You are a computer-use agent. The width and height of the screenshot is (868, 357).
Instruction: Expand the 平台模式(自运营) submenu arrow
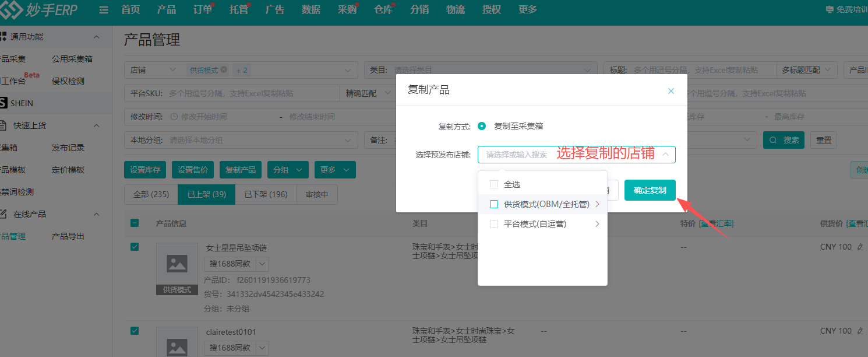[597, 224]
